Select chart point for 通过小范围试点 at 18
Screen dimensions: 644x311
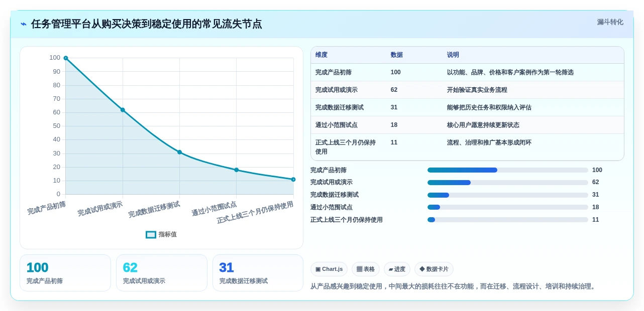[237, 170]
